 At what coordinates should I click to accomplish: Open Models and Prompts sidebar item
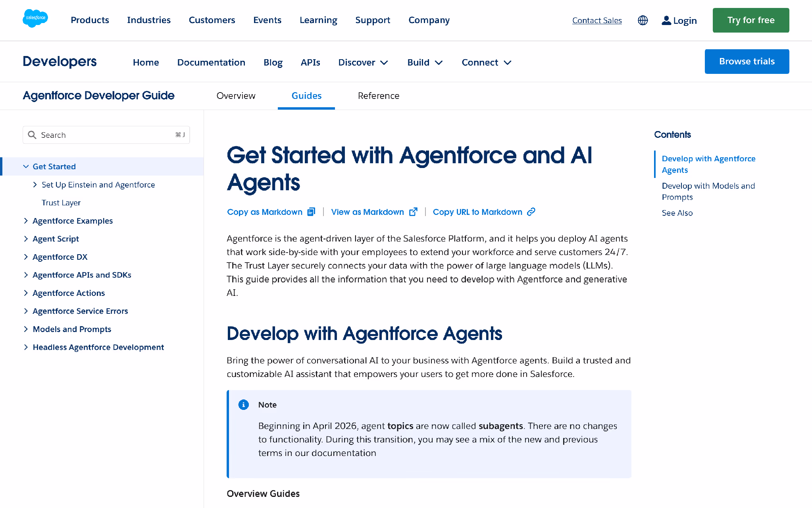click(72, 329)
